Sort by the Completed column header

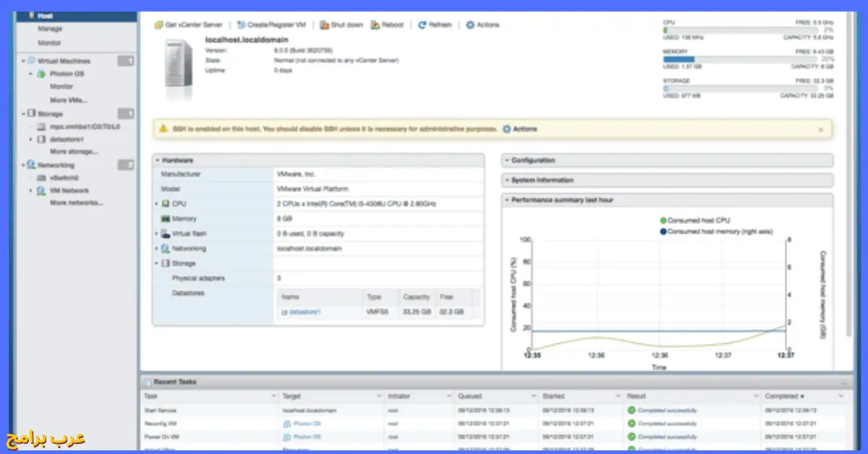click(x=785, y=396)
